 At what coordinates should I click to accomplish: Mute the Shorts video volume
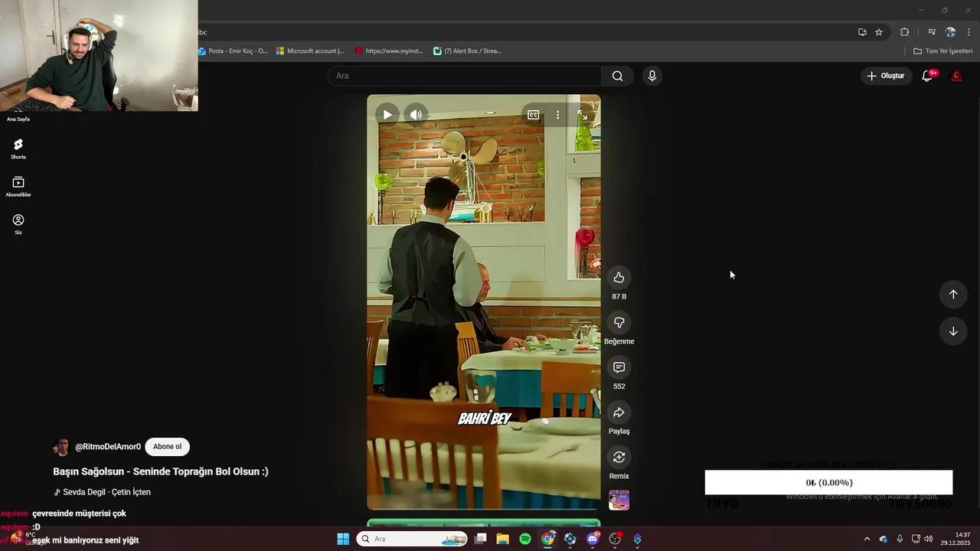416,115
